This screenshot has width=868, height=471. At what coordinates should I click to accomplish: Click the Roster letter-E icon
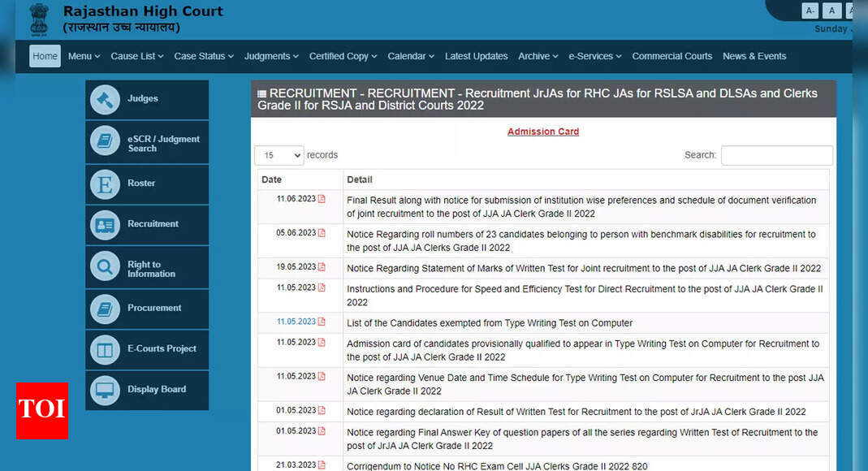105,184
